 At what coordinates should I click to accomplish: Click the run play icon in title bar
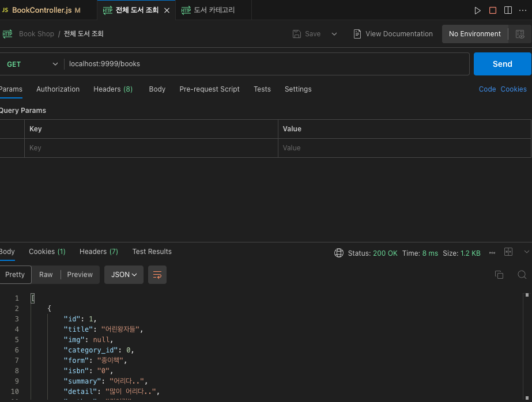coord(477,10)
